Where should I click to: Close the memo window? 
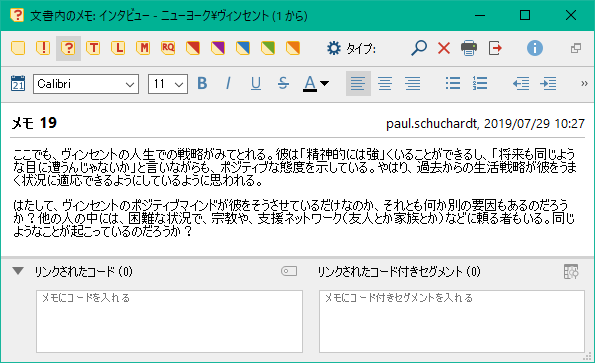click(x=571, y=16)
